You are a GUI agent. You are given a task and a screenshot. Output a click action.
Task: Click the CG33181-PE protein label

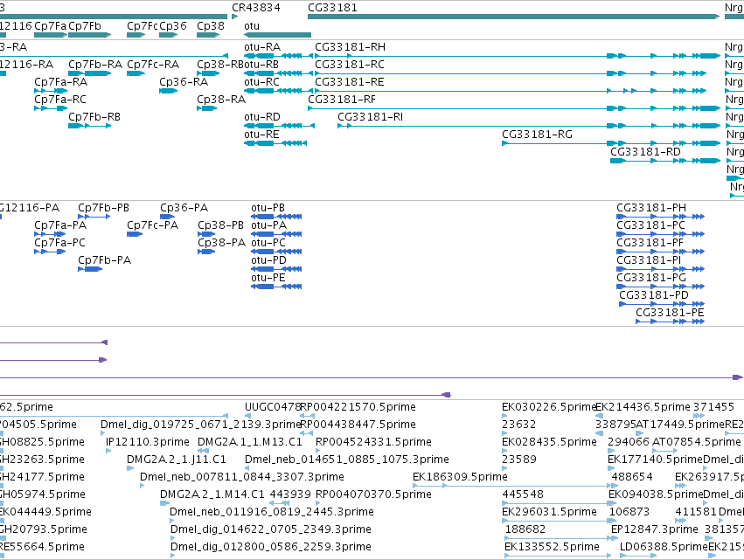(x=670, y=314)
